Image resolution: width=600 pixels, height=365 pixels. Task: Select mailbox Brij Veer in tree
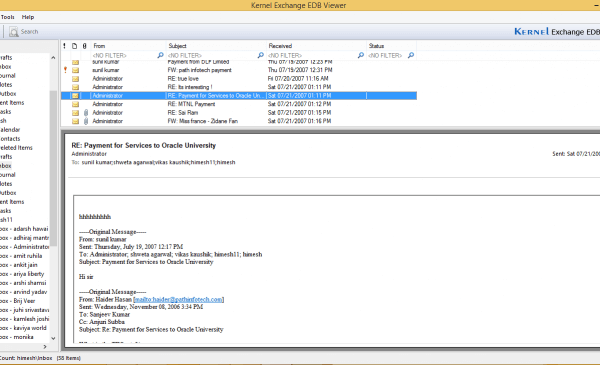click(x=18, y=301)
